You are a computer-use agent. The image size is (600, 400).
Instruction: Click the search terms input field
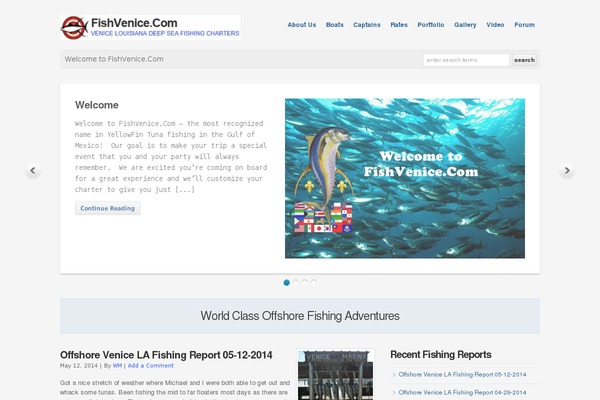466,60
